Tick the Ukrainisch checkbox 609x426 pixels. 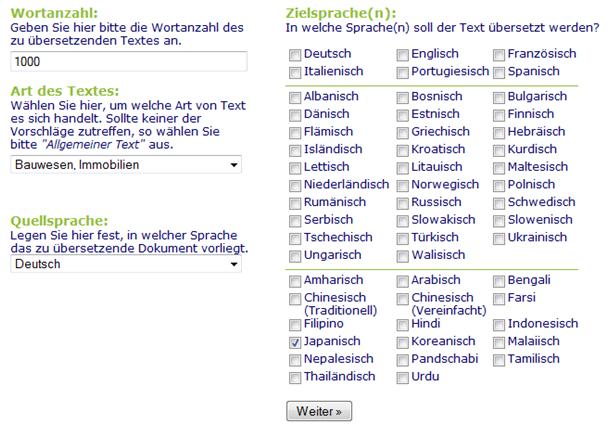[499, 238]
